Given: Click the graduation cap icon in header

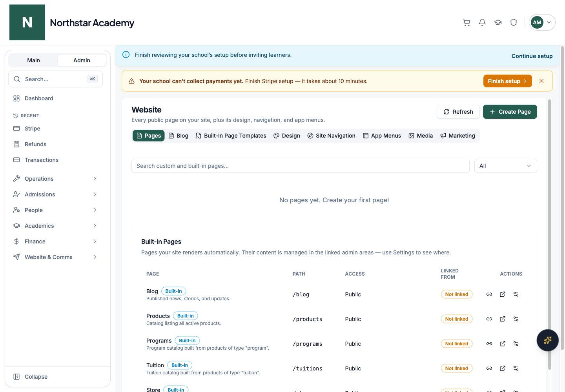Looking at the screenshot, I should [498, 22].
